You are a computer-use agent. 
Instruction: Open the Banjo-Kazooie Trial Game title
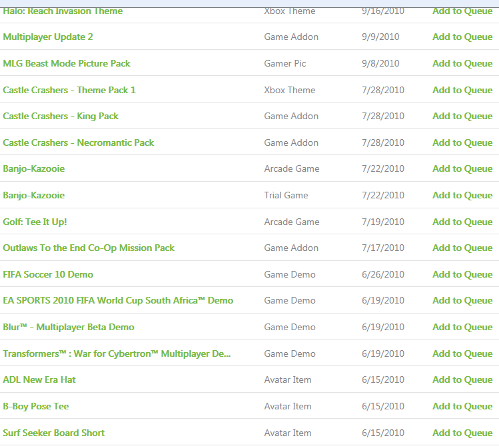[x=34, y=195]
